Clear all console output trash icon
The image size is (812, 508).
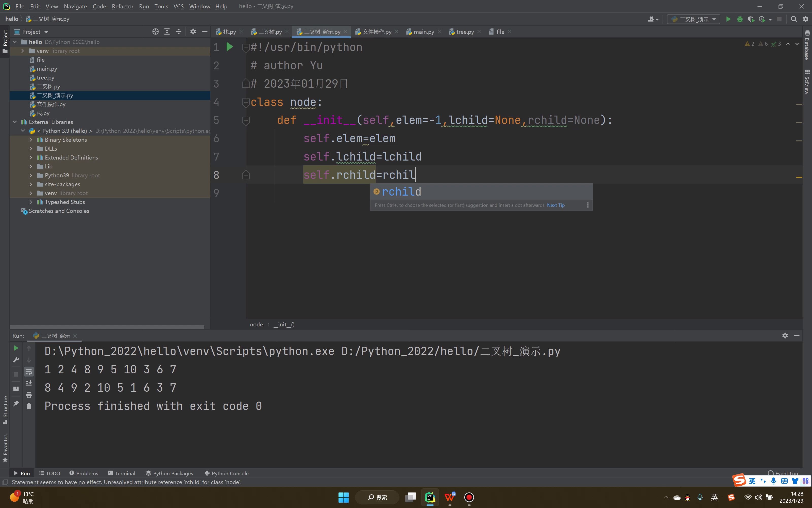(29, 406)
